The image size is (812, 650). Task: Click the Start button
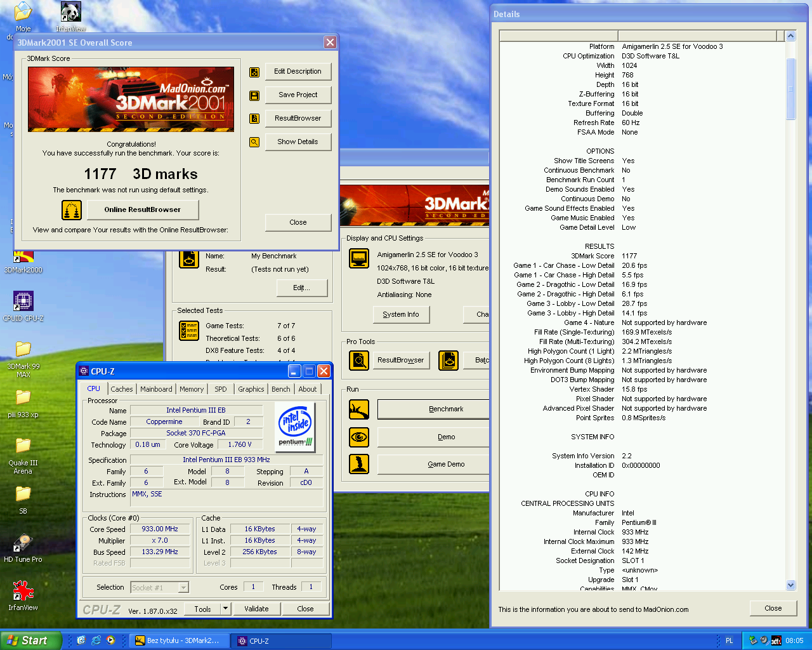click(x=30, y=640)
